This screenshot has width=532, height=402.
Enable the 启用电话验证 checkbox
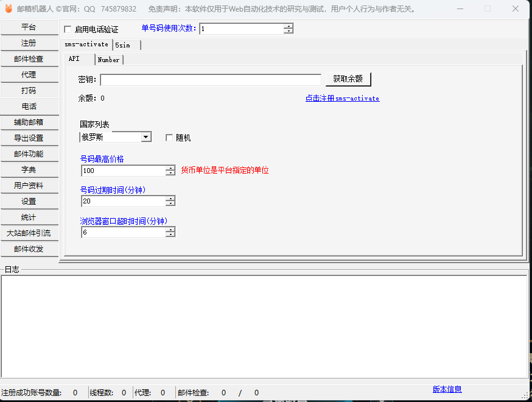(x=68, y=29)
